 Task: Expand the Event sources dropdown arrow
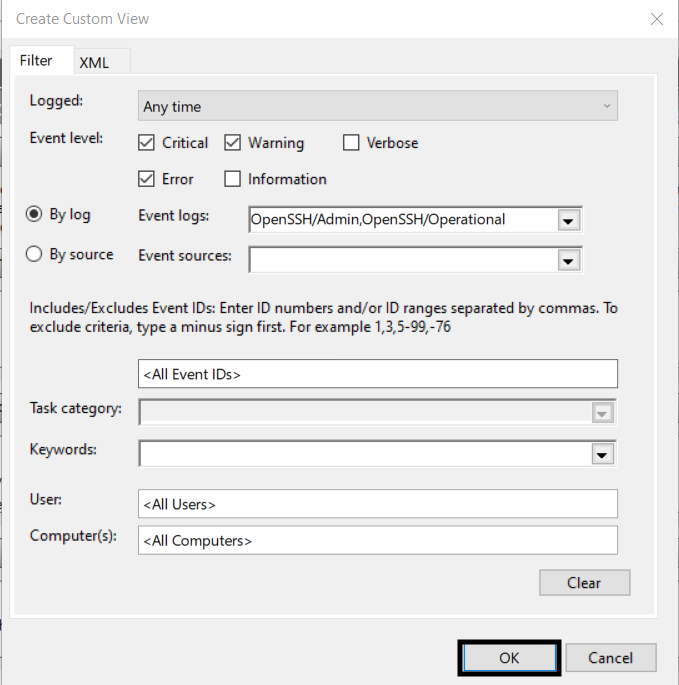568,261
